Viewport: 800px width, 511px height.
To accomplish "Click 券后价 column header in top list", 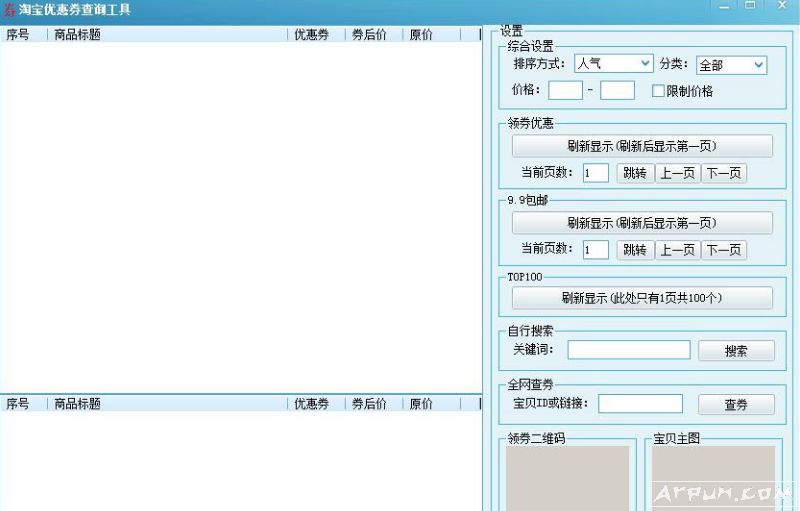I will click(374, 34).
